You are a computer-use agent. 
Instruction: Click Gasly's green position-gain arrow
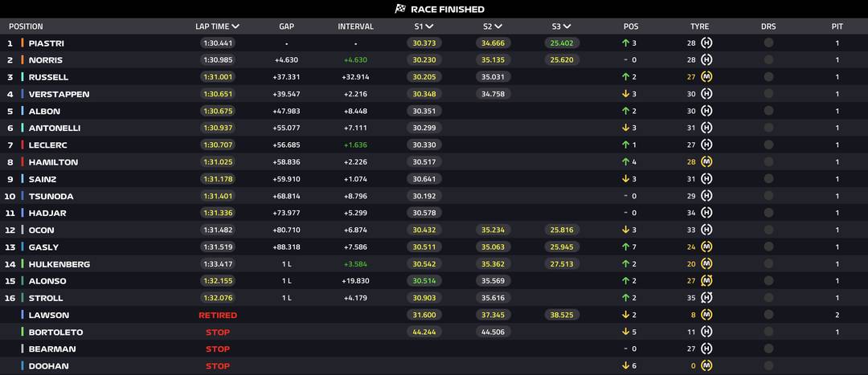625,247
